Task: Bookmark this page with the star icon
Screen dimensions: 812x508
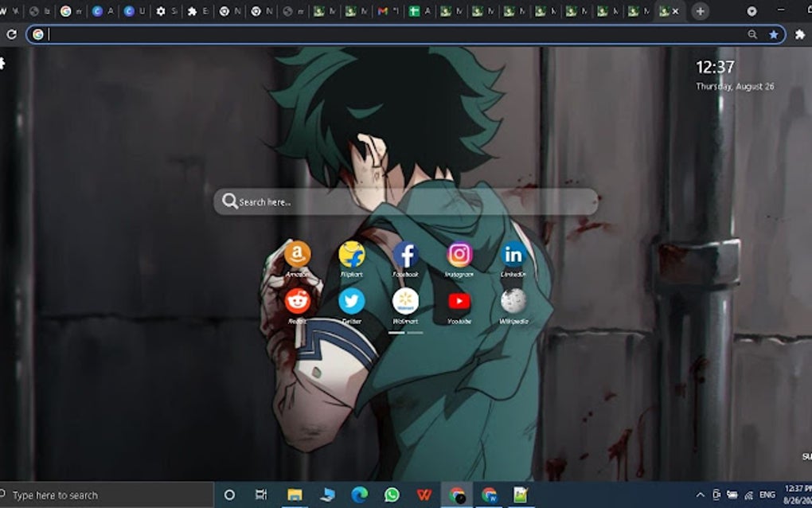Action: tap(774, 34)
